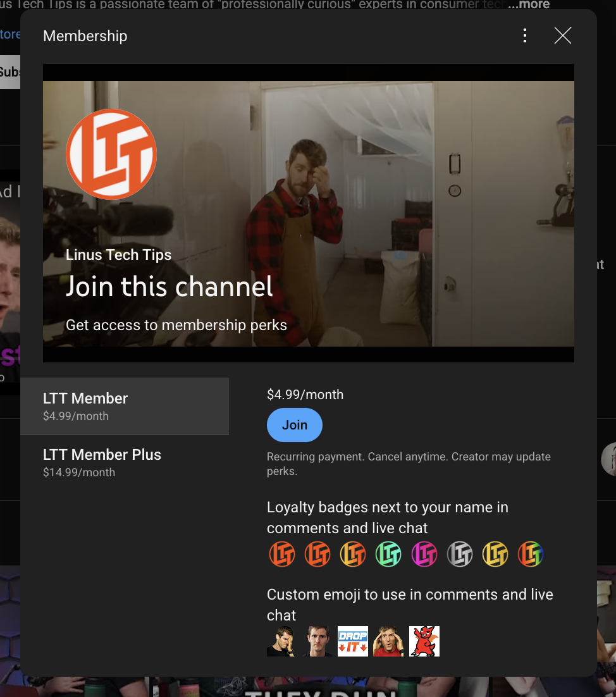Click the Linus Tech Tips channel avatar
The height and width of the screenshot is (697, 616).
(111, 154)
